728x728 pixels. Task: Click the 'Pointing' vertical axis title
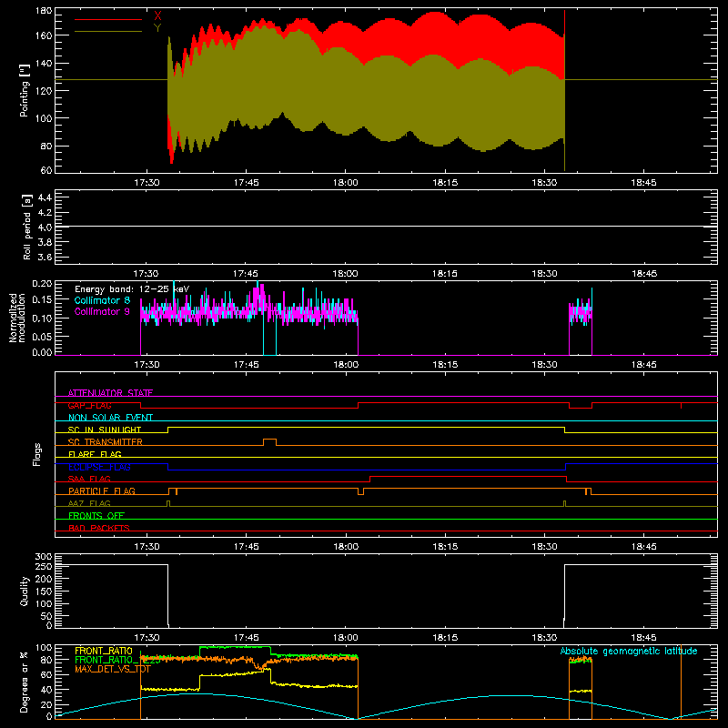[25, 90]
